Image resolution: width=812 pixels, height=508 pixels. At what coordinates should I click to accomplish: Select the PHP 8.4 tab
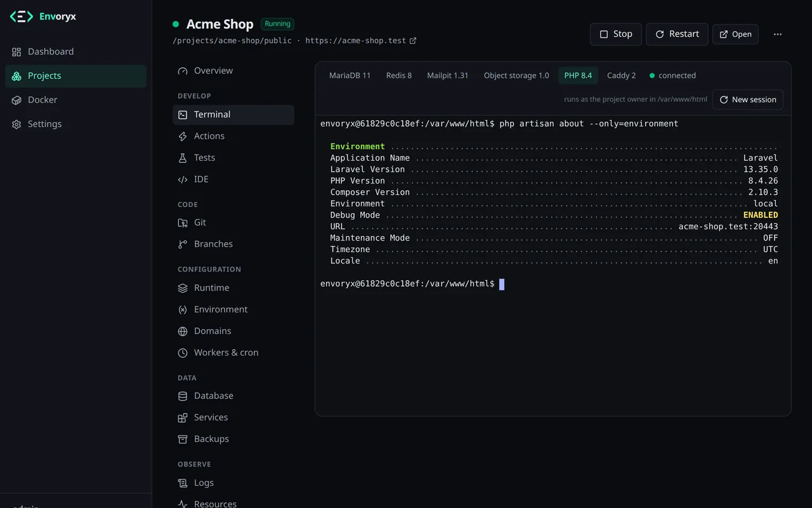pyautogui.click(x=578, y=76)
